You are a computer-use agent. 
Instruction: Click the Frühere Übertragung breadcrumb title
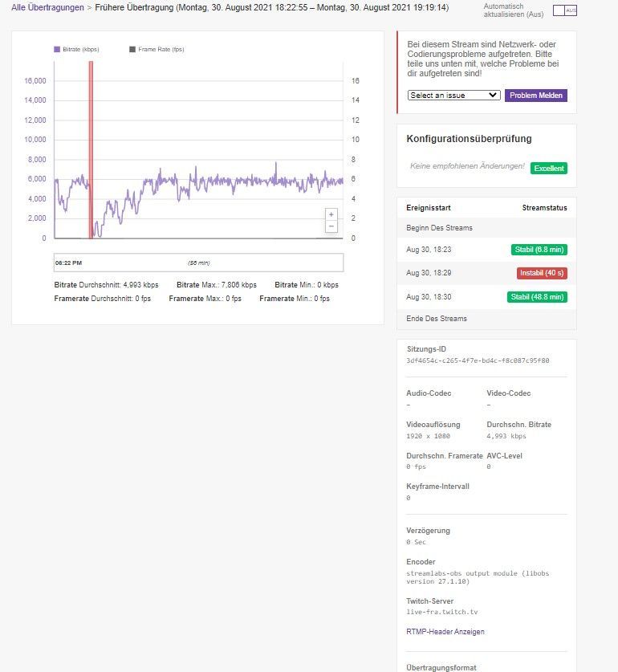point(272,7)
